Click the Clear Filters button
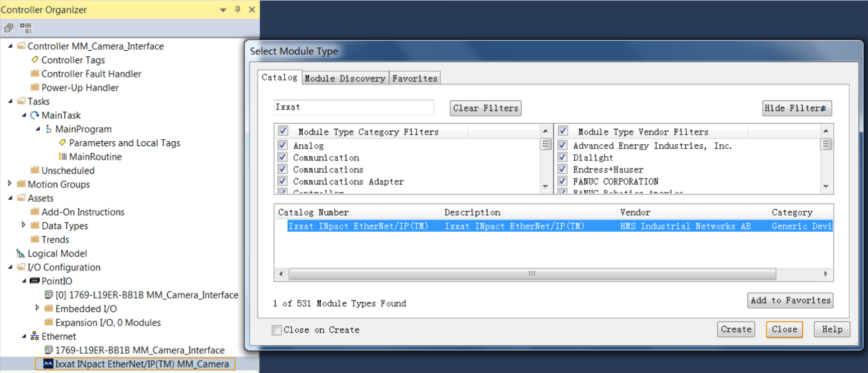Screen dimensions: 868x373 [485, 108]
